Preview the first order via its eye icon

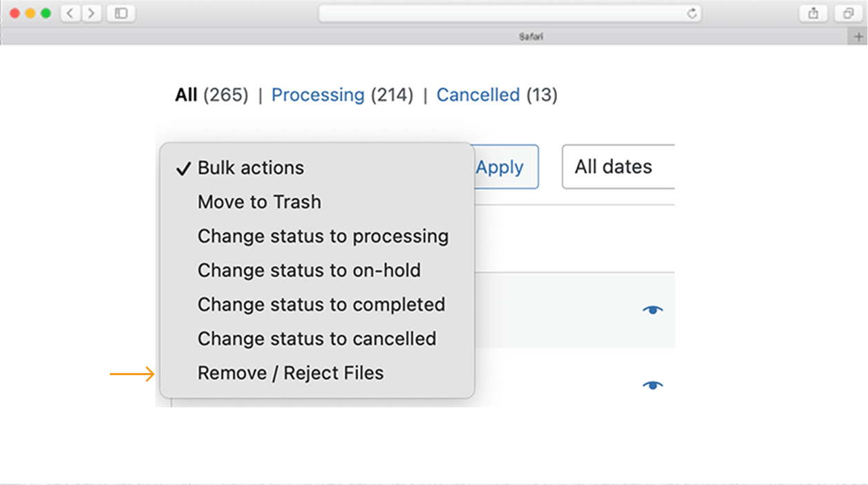pyautogui.click(x=652, y=310)
